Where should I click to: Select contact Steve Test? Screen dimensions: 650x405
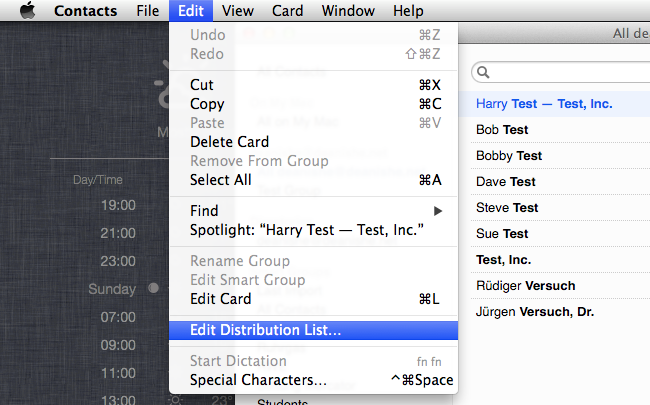pos(554,208)
